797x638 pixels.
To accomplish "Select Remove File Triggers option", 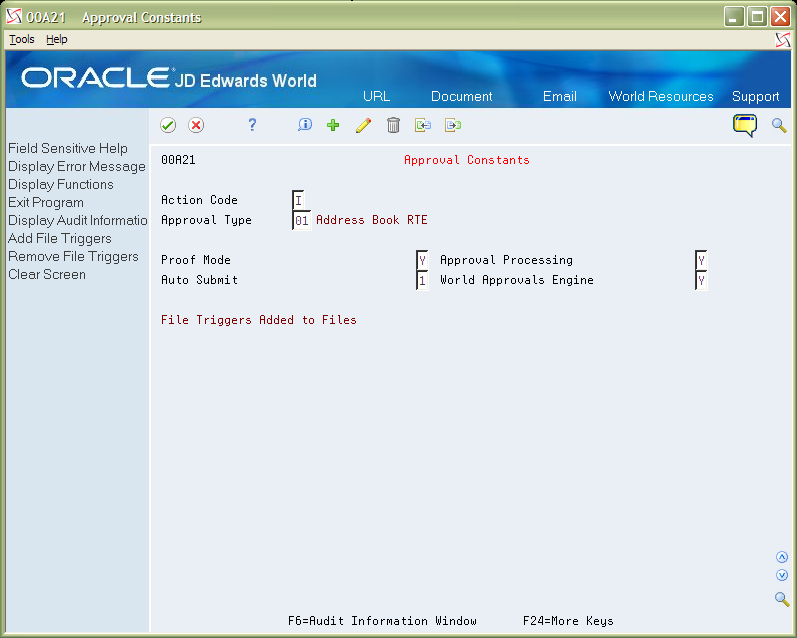I will (73, 256).
